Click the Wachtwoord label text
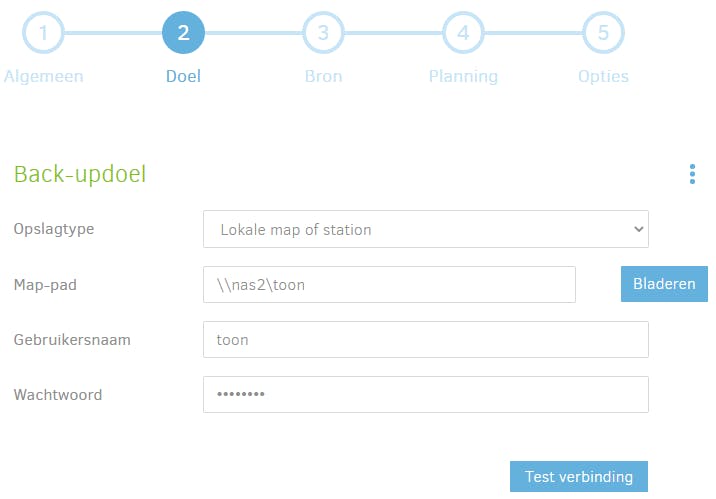 (x=58, y=394)
